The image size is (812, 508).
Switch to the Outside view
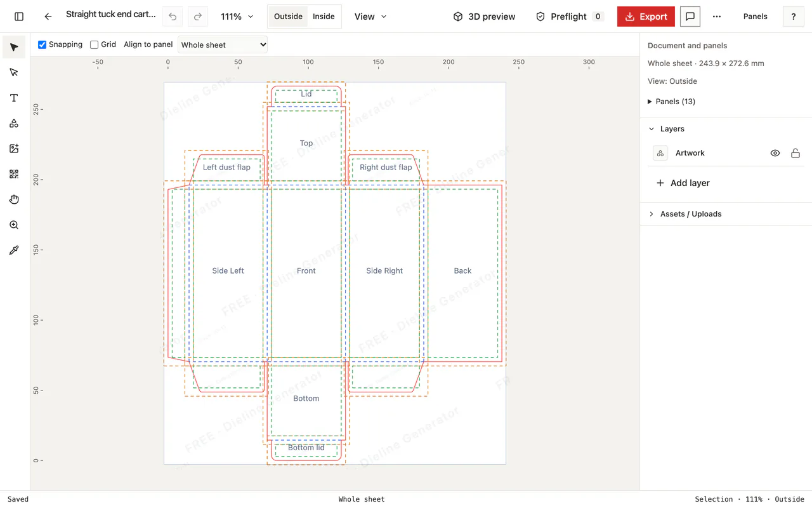(288, 17)
